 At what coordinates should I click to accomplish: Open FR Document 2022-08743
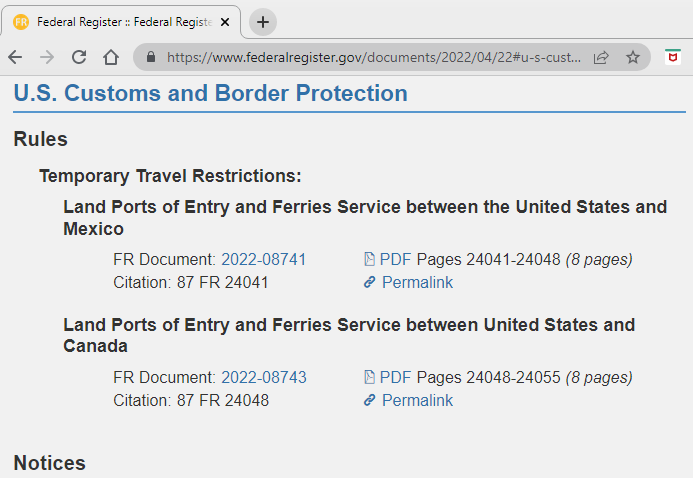pos(263,377)
